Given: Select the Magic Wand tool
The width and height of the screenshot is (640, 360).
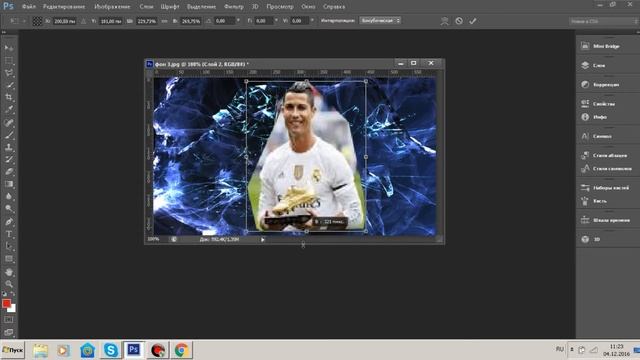Looking at the screenshot, I should click(9, 85).
